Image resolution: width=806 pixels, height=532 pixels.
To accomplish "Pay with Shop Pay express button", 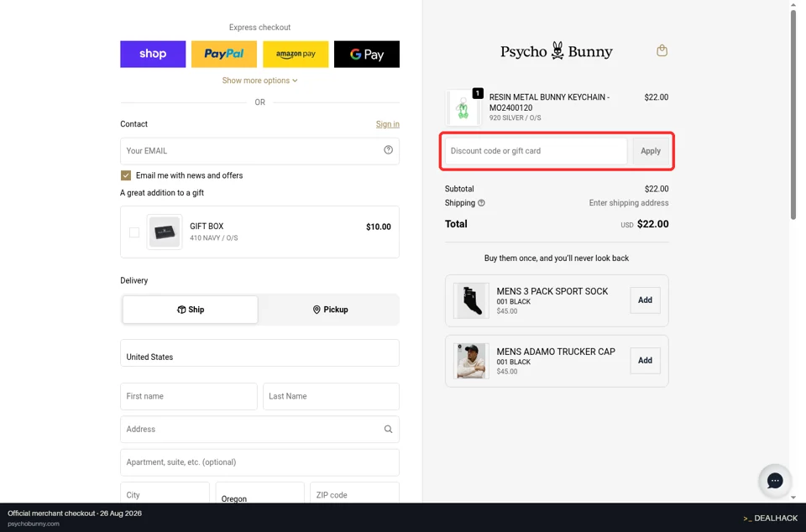I will tap(153, 54).
